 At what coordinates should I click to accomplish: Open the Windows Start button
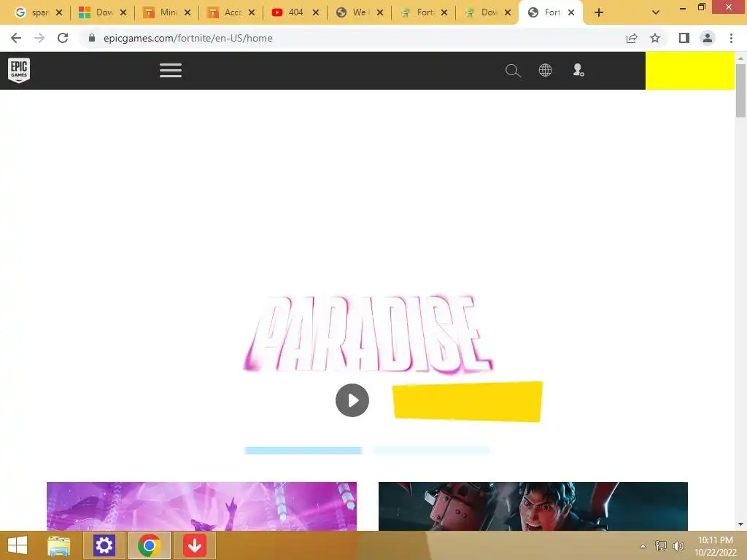click(x=18, y=545)
